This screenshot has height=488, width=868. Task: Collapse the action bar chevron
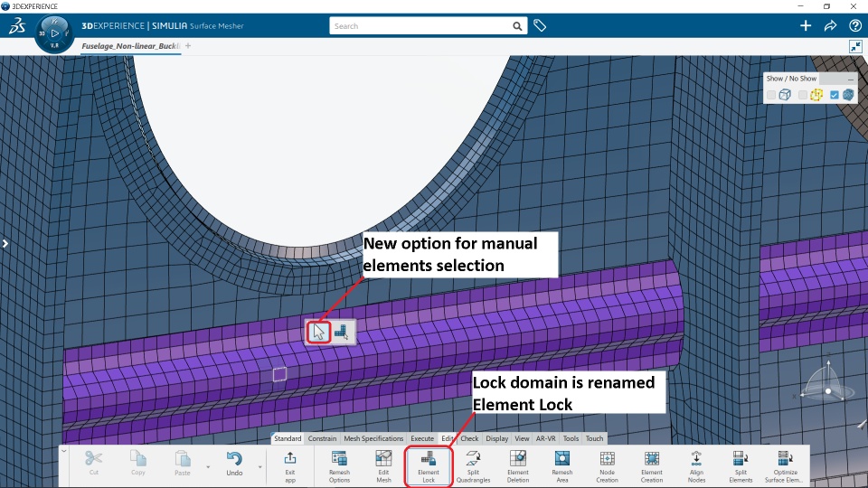(64, 451)
